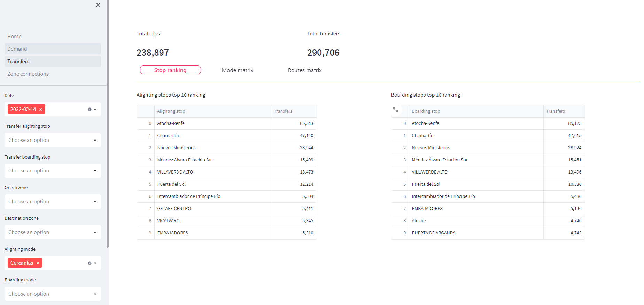This screenshot has width=644, height=305.
Task: Expand the Boarding stops table to fullscreen
Action: coord(395,110)
